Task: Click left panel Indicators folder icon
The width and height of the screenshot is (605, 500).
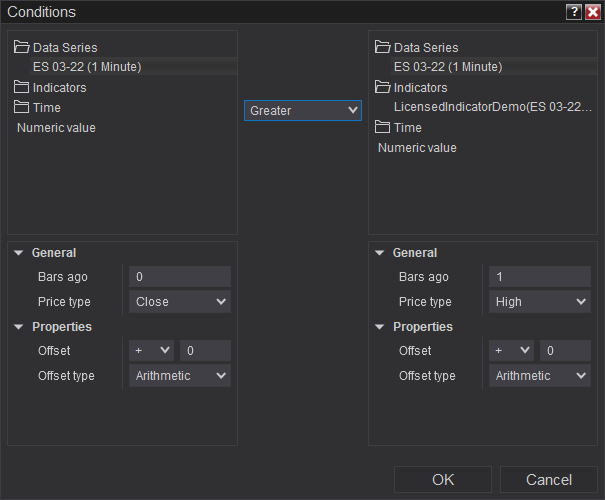Action: 22,87
